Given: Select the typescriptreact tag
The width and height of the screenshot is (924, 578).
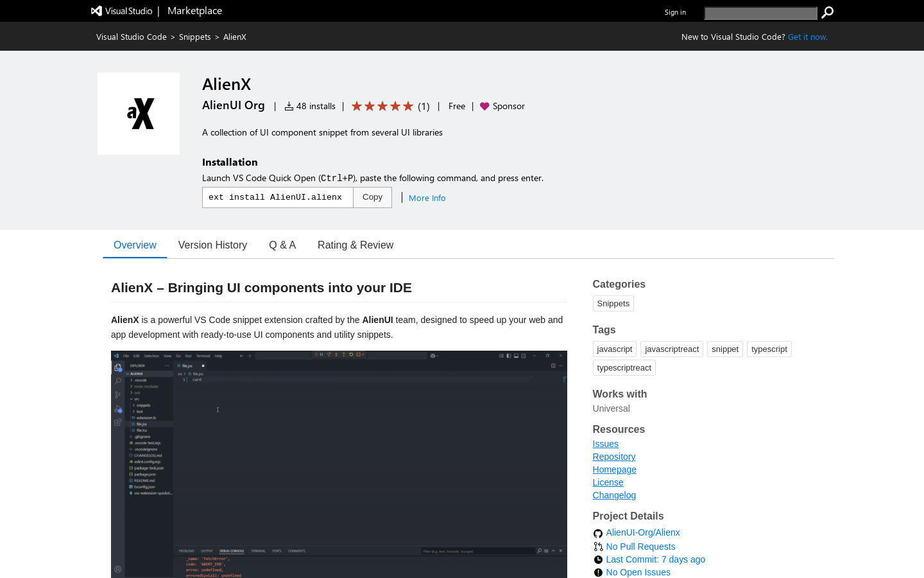Looking at the screenshot, I should coord(624,368).
